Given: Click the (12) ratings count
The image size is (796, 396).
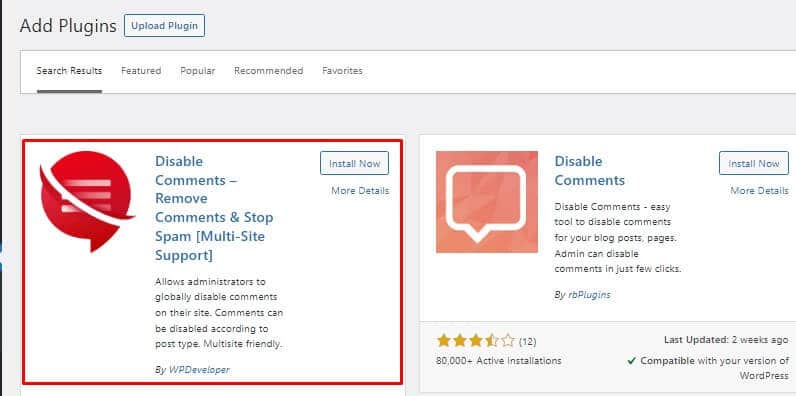Looking at the screenshot, I should tap(527, 341).
